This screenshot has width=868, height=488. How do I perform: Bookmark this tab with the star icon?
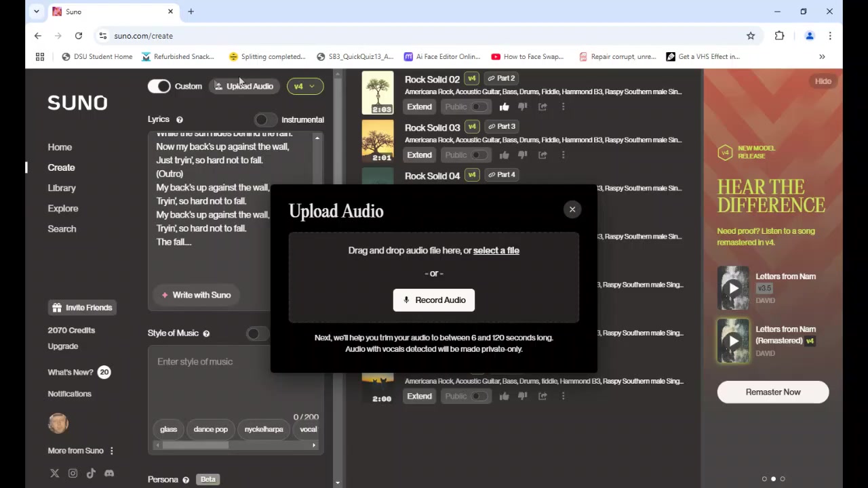tap(751, 36)
